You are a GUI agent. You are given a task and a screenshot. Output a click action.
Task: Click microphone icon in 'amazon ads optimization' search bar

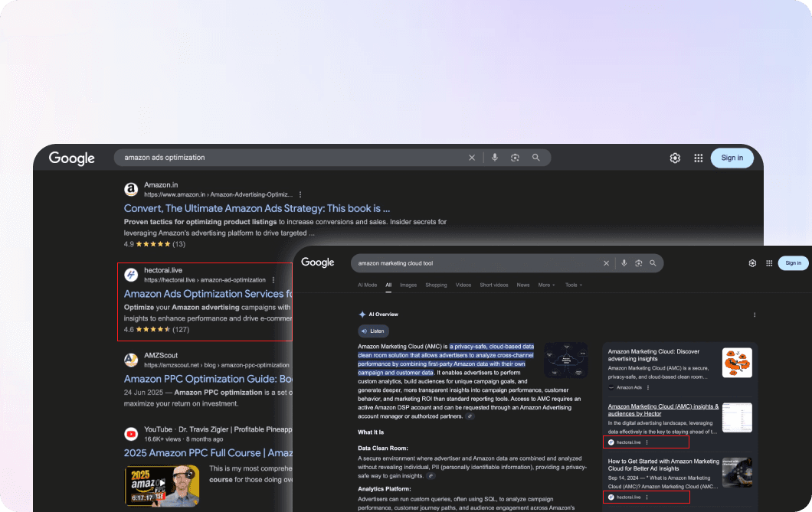(x=494, y=158)
